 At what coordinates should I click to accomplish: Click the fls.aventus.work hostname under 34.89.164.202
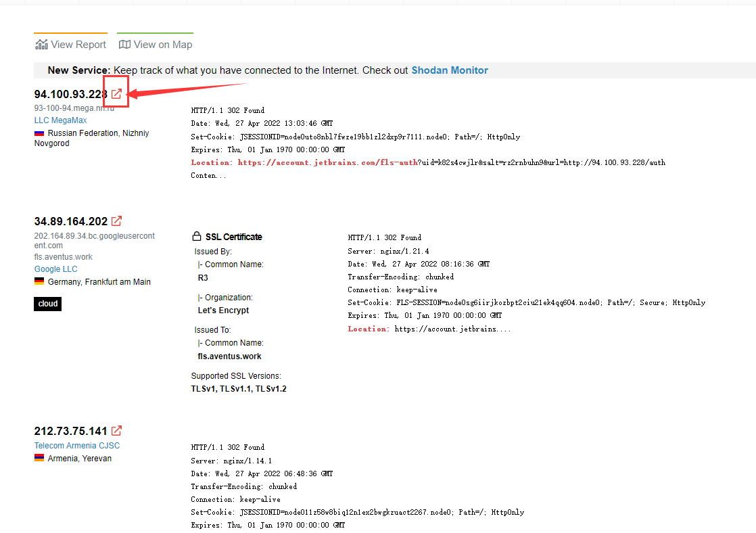pyautogui.click(x=63, y=257)
